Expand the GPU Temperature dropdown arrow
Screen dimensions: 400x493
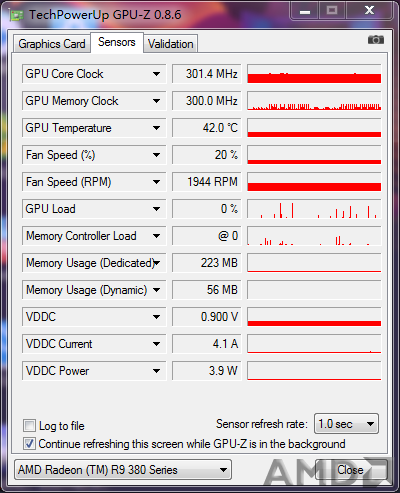pos(156,128)
